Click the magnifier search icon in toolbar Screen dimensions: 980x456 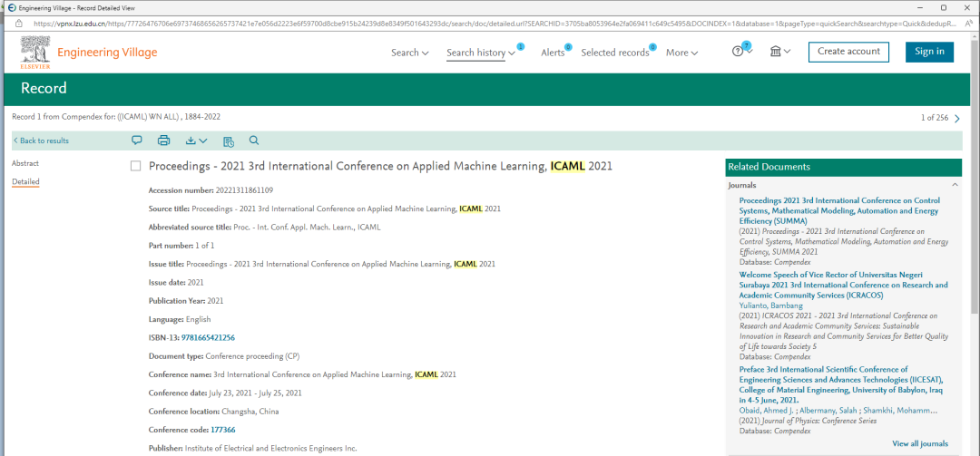[254, 141]
